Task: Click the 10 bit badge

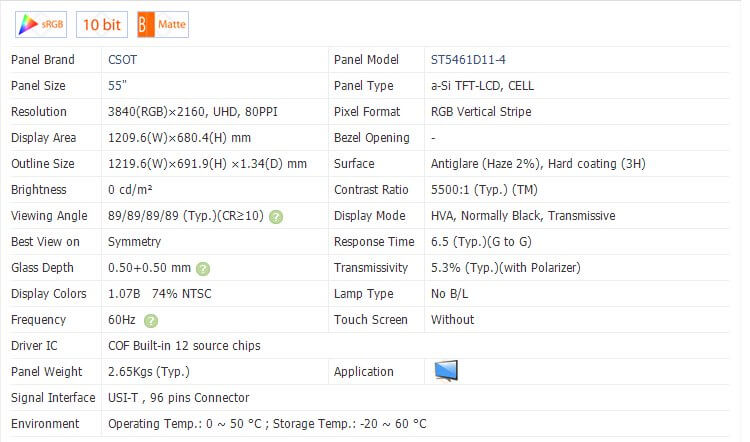Action: coord(103,24)
